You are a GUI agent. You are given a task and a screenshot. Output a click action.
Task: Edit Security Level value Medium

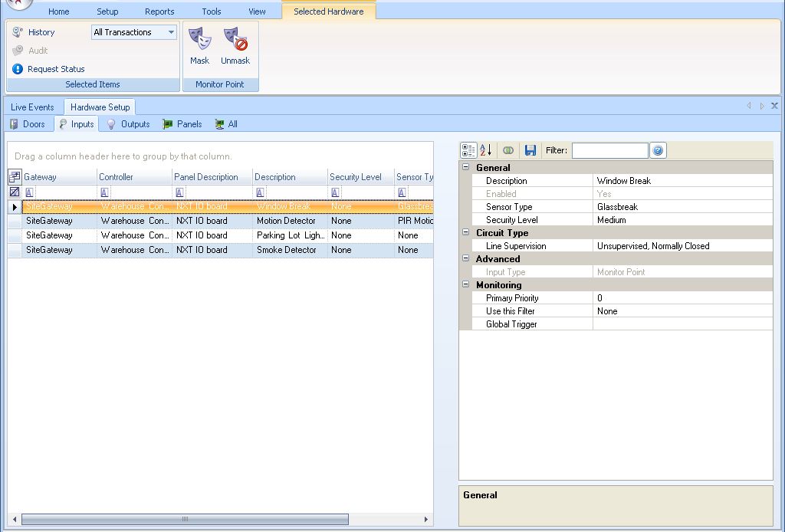coord(683,220)
